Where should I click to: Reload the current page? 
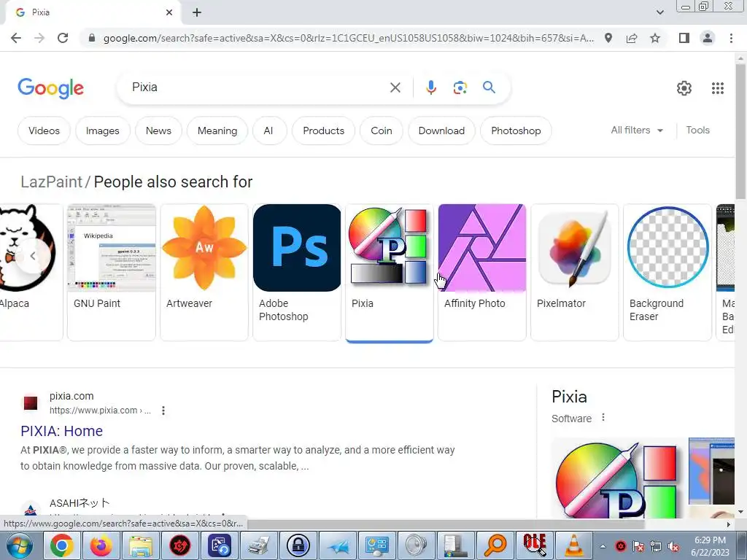click(x=63, y=38)
